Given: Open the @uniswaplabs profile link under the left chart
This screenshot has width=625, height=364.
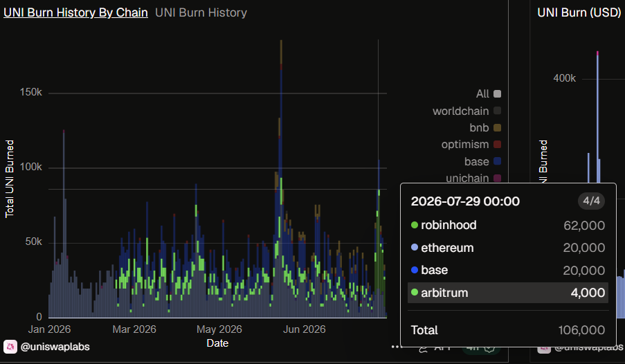Looking at the screenshot, I should [55, 347].
